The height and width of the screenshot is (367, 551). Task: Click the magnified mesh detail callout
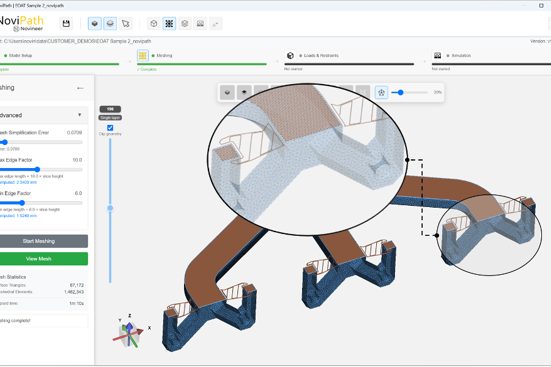[307, 159]
